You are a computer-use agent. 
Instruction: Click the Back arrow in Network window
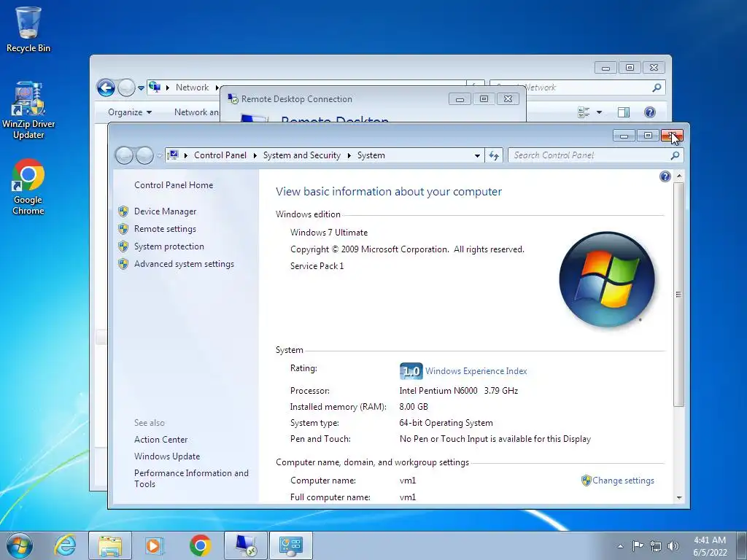point(106,87)
